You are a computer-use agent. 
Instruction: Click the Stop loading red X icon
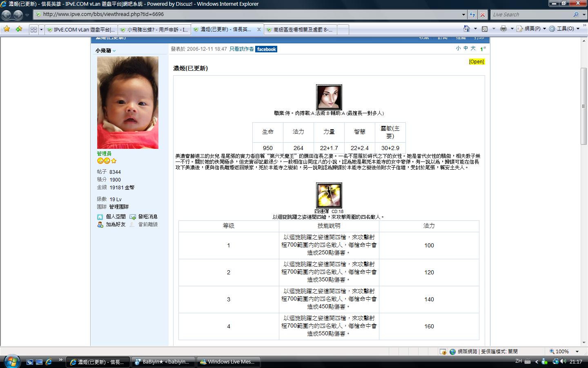(x=482, y=14)
